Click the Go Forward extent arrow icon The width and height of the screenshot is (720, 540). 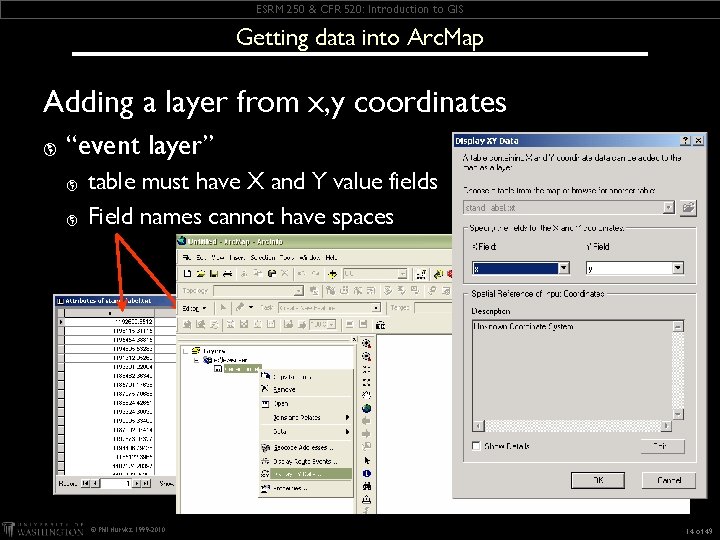pyautogui.click(x=366, y=433)
